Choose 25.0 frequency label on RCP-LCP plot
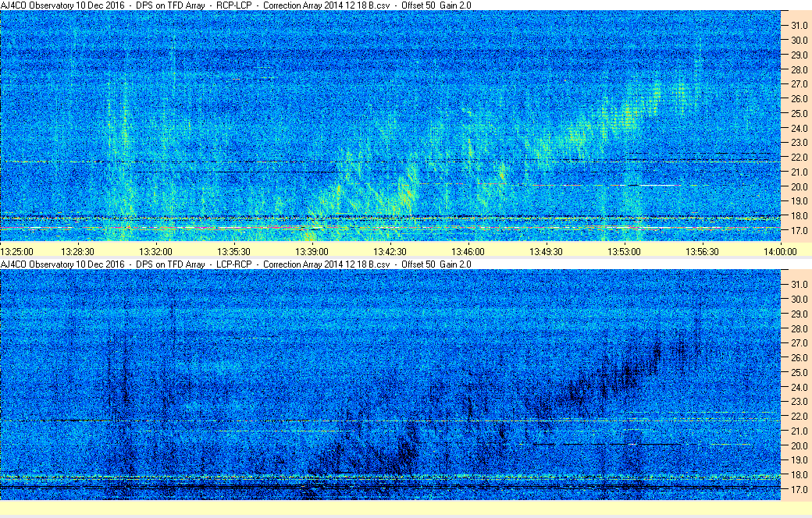 [799, 113]
